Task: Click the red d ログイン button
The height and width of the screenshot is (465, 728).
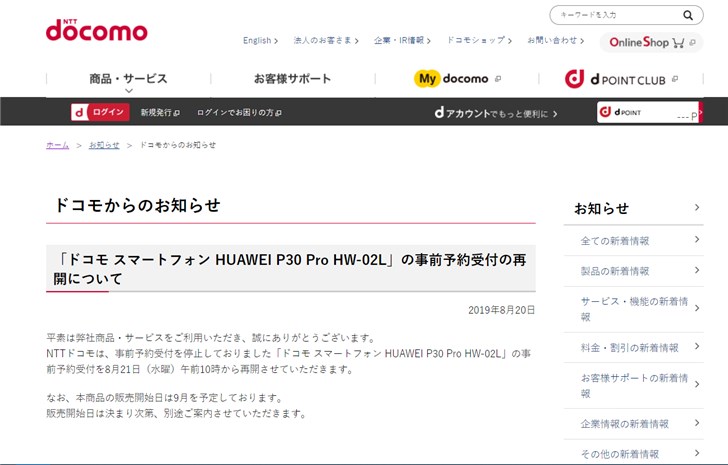Action: tap(100, 112)
